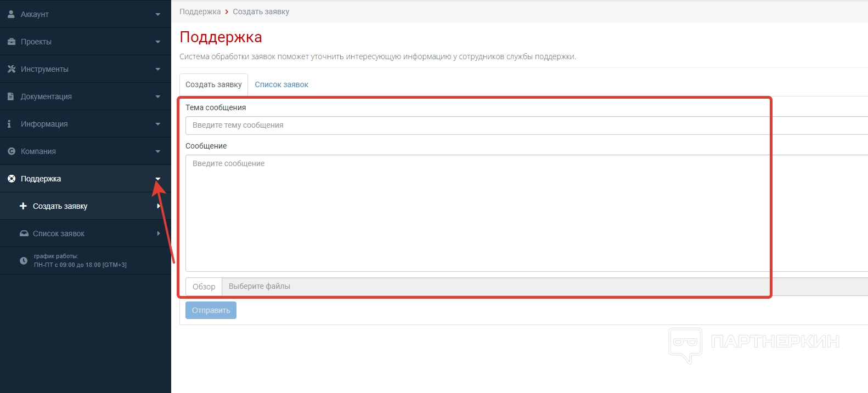Click the Support lifebuoy icon
Viewport: 868px width, 393px height.
tap(11, 179)
